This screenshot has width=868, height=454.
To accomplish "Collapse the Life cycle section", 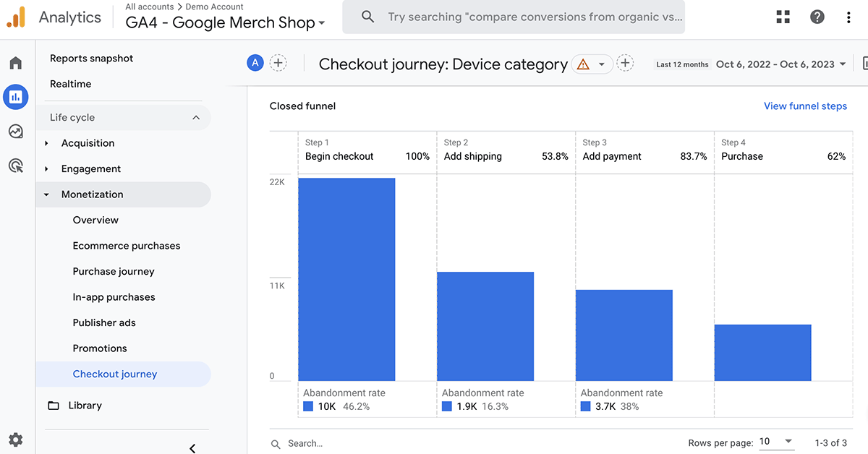I will pos(196,118).
